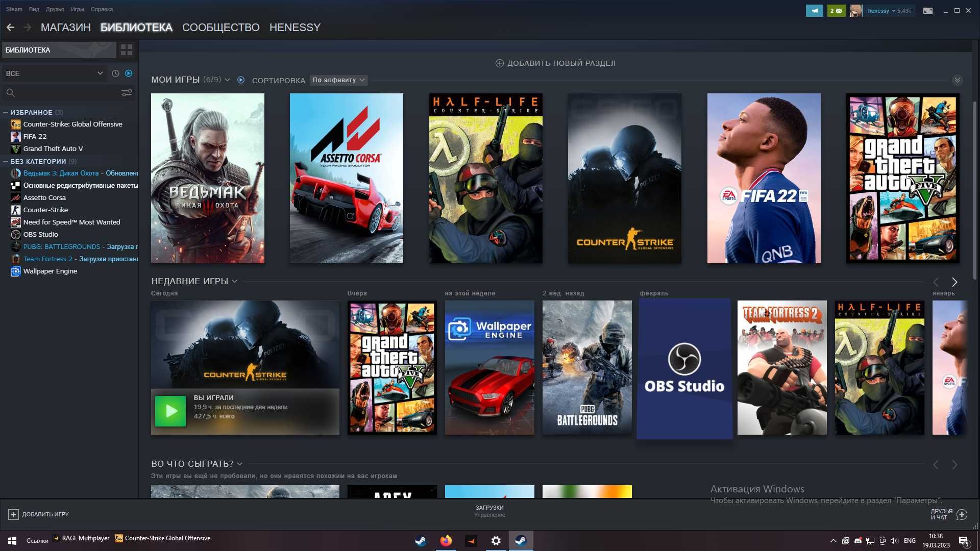Viewport: 980px width, 551px height.
Task: Click Добавить игру at bottom left
Action: pos(39,514)
